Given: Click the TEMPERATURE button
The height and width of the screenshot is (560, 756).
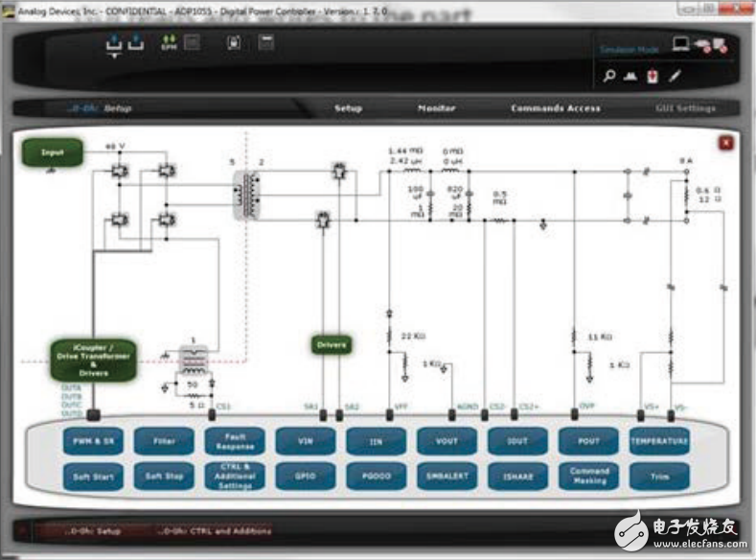Looking at the screenshot, I should 659,441.
